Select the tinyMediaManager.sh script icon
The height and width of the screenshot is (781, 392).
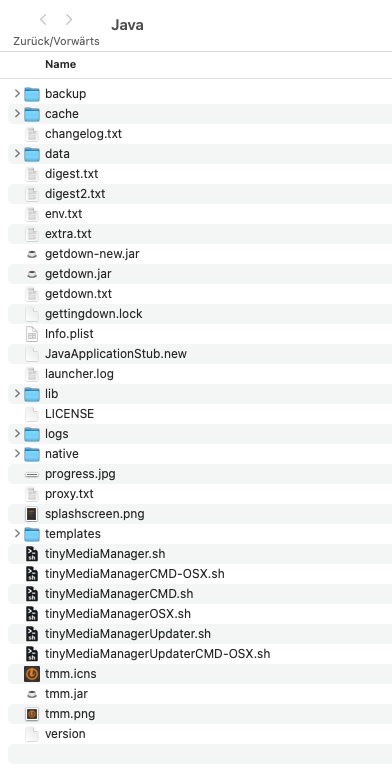click(32, 554)
